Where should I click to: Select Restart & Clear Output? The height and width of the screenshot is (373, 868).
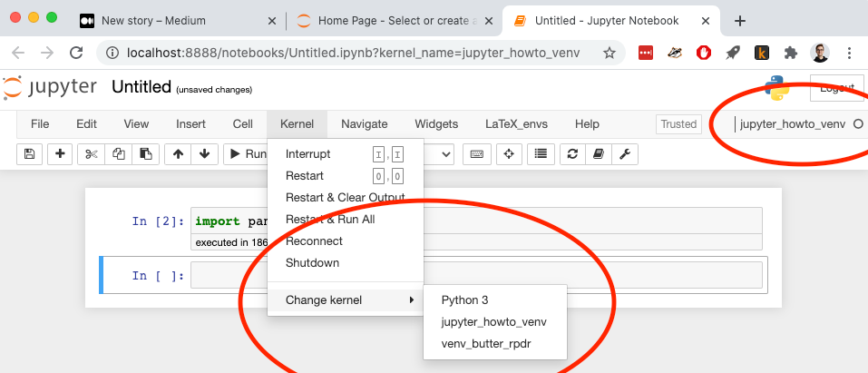click(x=346, y=197)
